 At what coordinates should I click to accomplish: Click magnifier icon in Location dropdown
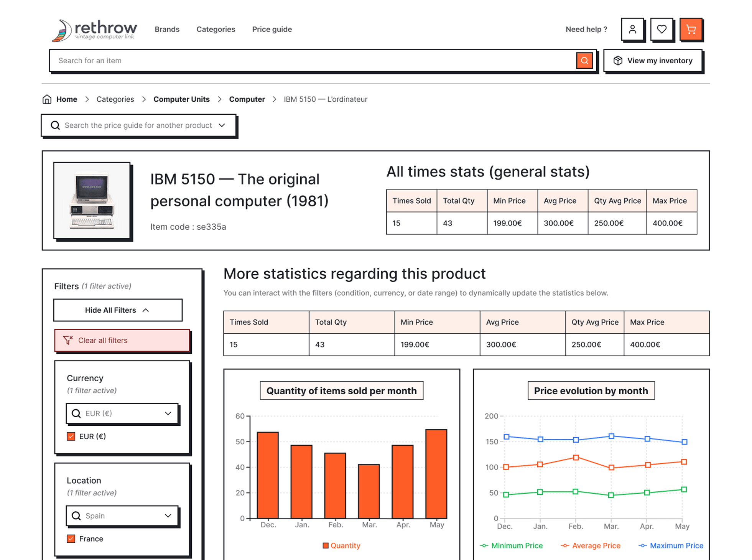coord(76,516)
